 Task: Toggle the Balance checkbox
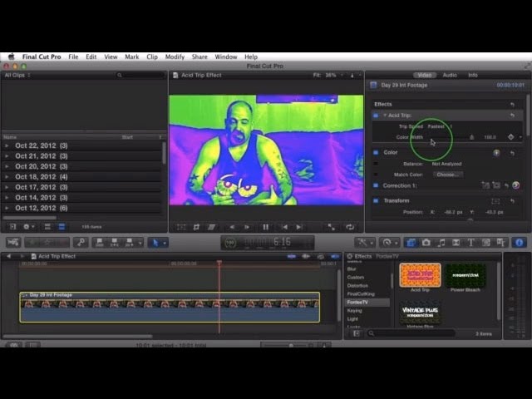point(376,164)
